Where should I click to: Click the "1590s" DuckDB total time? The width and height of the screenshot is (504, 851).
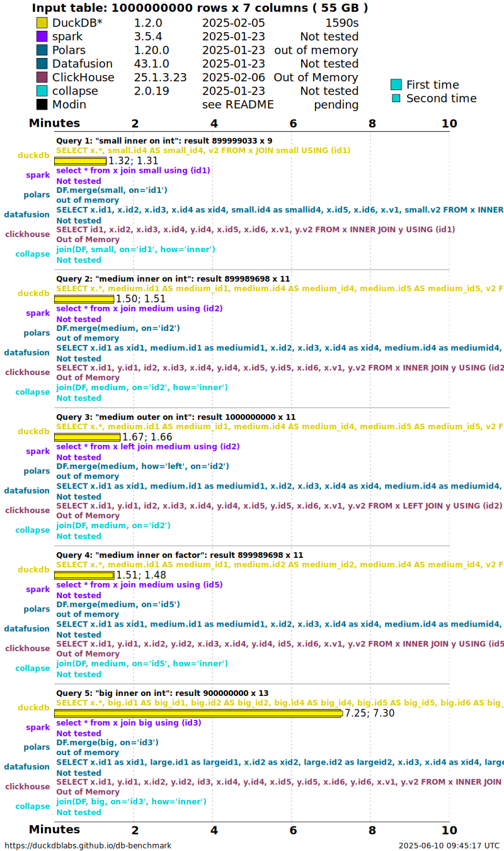341,23
